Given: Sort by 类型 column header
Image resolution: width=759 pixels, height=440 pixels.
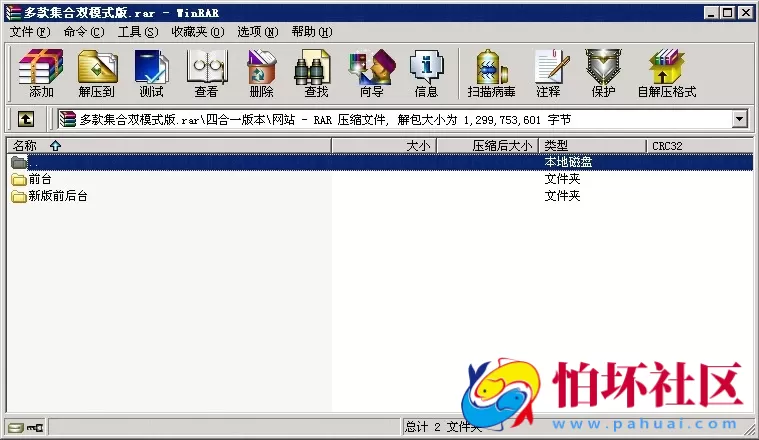Looking at the screenshot, I should point(592,146).
